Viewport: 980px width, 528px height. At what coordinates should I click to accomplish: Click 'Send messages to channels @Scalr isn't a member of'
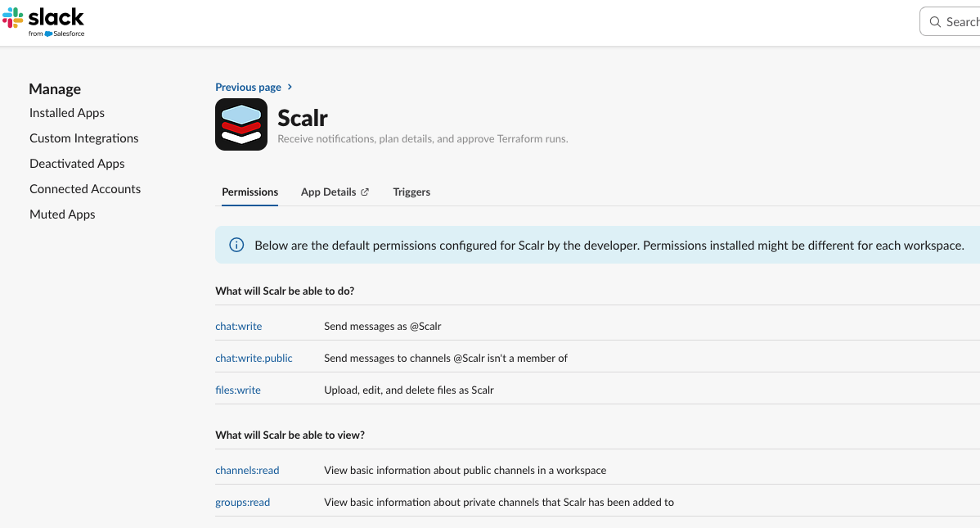[x=446, y=358]
